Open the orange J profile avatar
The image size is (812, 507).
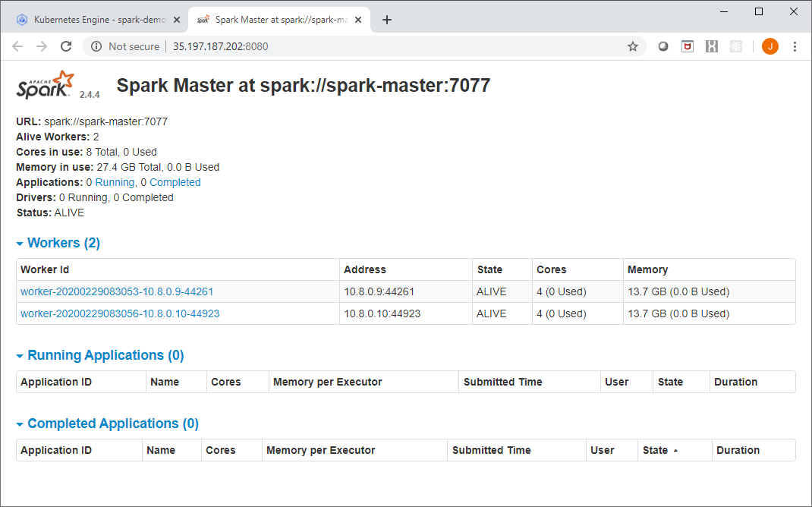click(770, 46)
